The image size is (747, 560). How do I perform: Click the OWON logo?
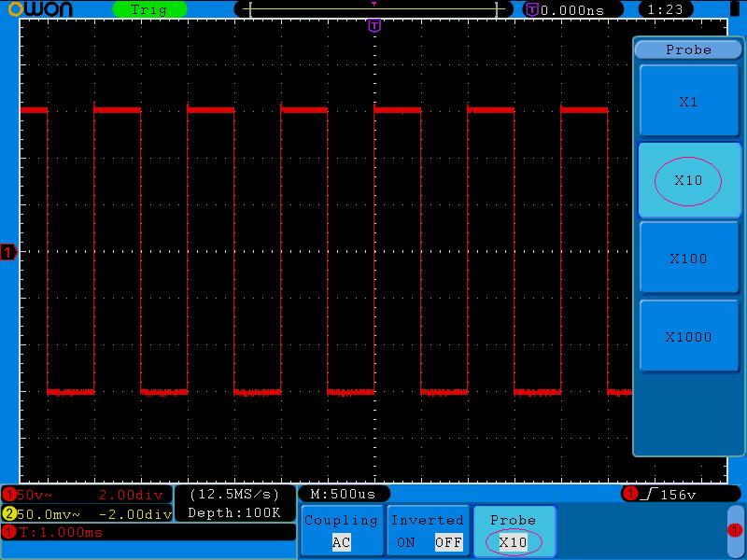pos(40,9)
